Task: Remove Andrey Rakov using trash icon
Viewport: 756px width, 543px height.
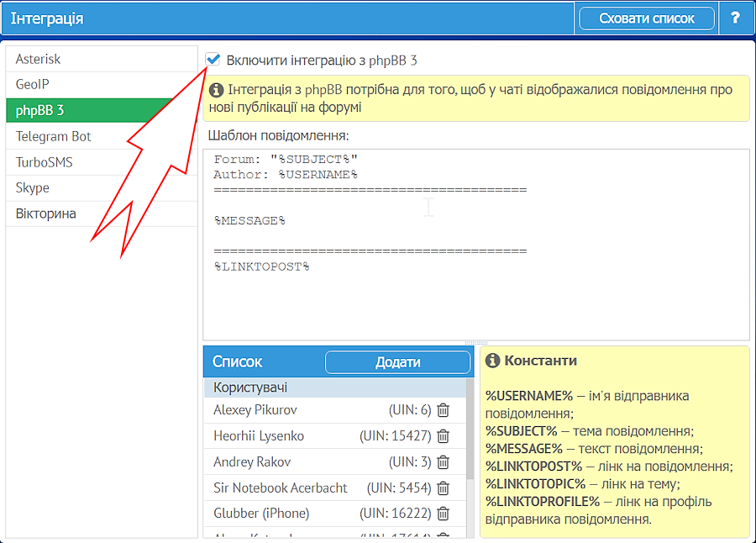Action: click(444, 462)
